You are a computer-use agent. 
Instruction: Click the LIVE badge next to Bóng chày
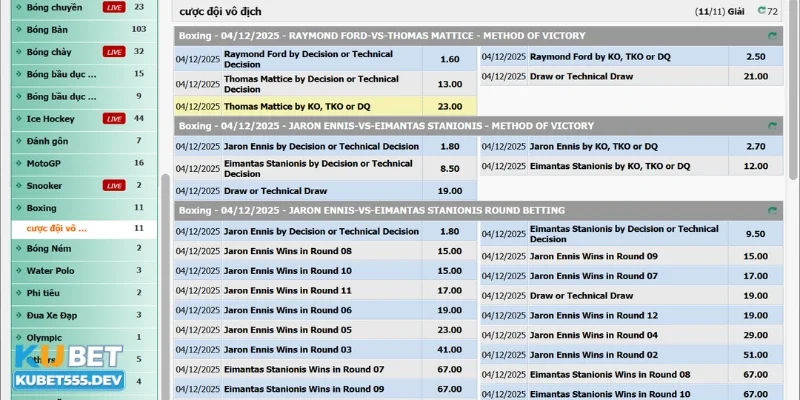114,52
